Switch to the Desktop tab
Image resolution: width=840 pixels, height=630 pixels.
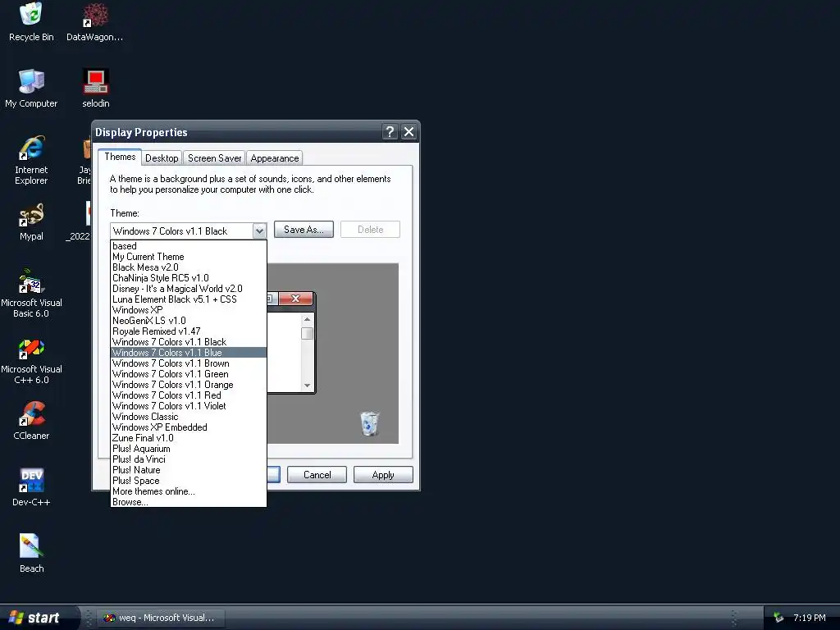162,158
